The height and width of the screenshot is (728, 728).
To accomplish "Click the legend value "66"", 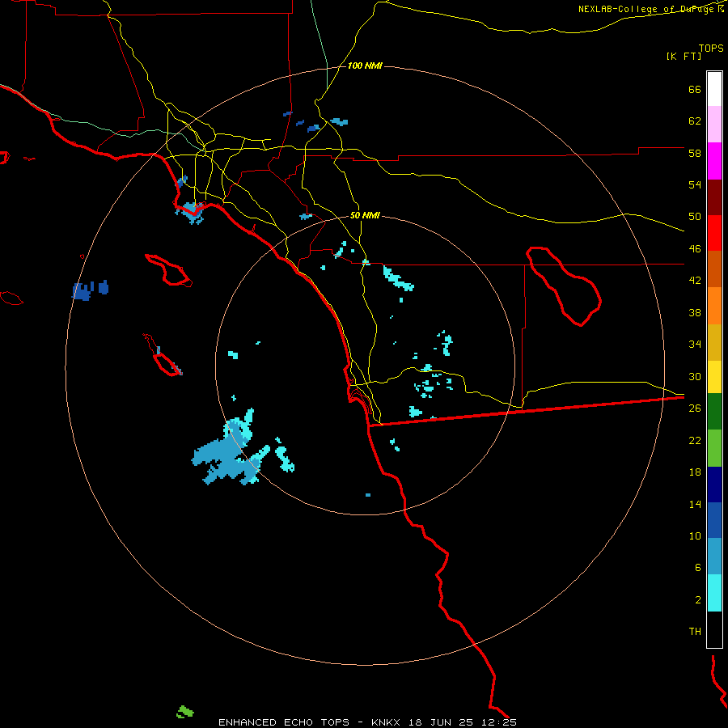I will 695,89.
